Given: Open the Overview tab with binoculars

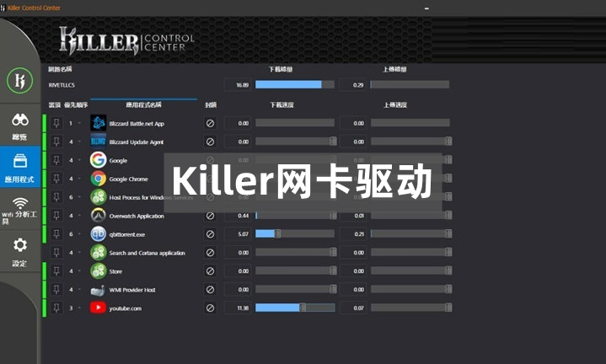Looking at the screenshot, I should tap(20, 126).
